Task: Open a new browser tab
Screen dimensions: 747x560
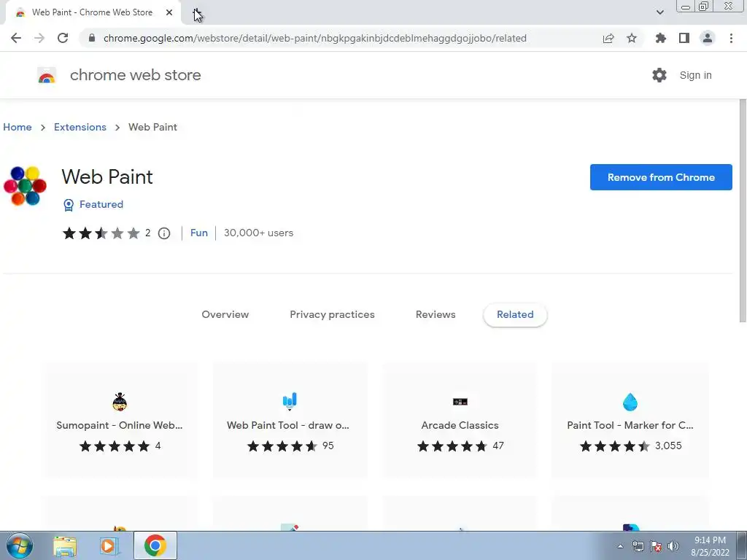Action: point(197,13)
